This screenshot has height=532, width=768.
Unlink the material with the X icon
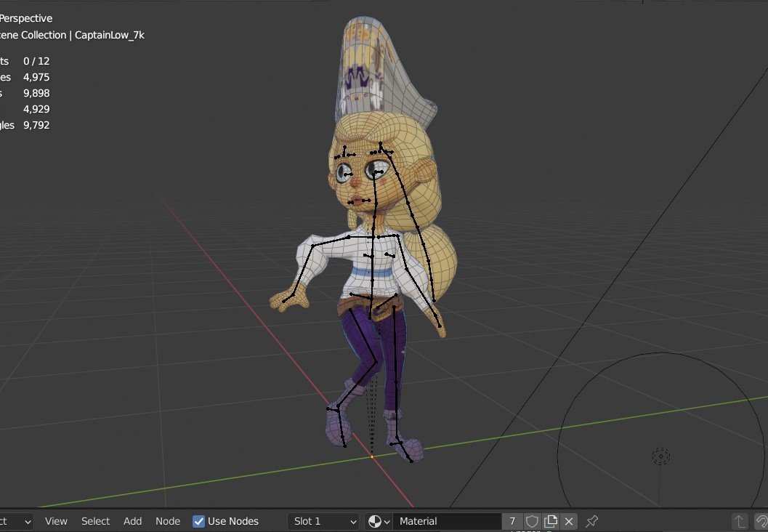pos(569,521)
